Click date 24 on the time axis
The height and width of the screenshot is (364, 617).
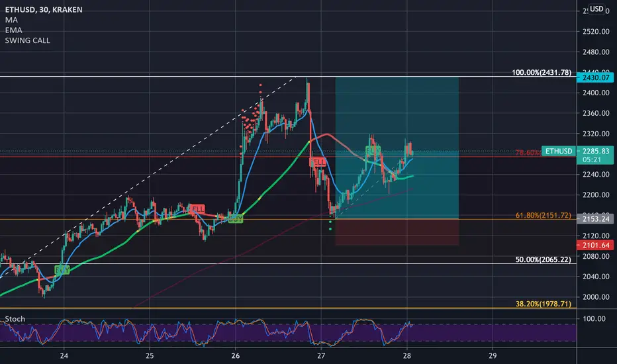tap(64, 356)
